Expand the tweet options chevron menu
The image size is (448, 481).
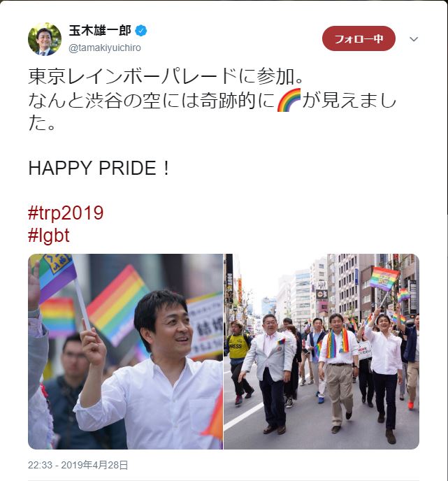pyautogui.click(x=414, y=39)
